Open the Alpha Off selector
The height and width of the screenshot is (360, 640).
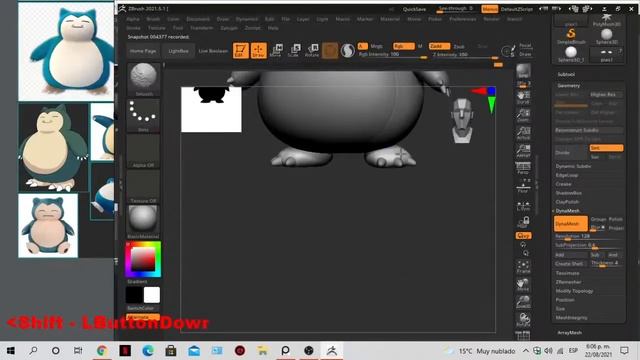point(143,151)
